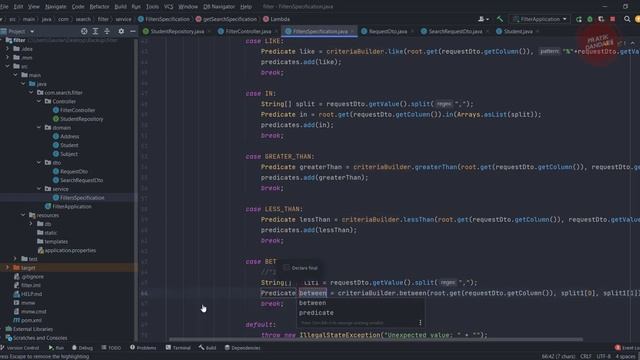Click the red Stop run button
The image size is (640, 360).
click(613, 19)
